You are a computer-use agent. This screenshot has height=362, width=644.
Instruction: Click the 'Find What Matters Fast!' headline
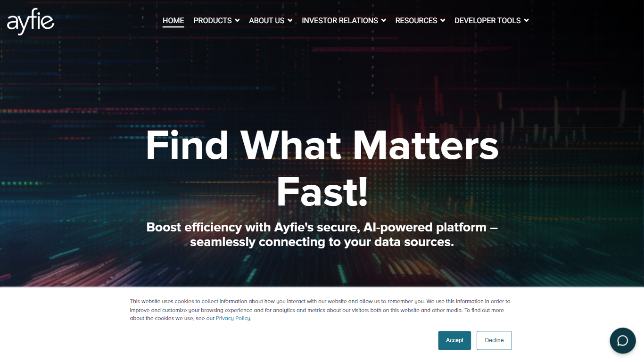tap(322, 169)
